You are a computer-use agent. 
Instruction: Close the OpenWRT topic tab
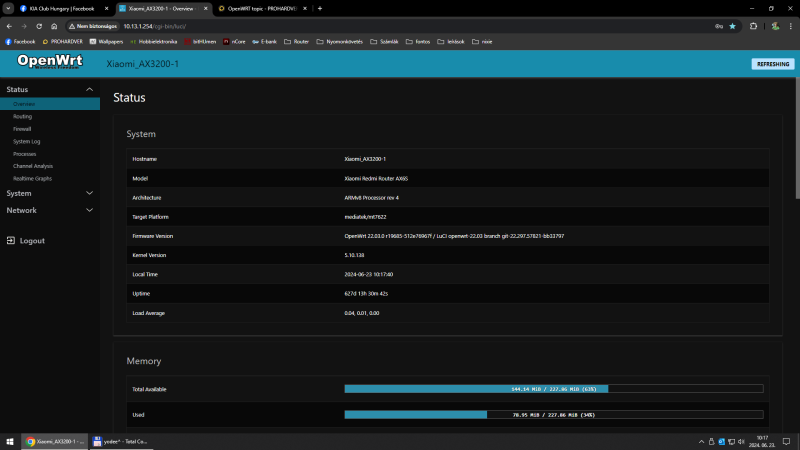pos(305,9)
